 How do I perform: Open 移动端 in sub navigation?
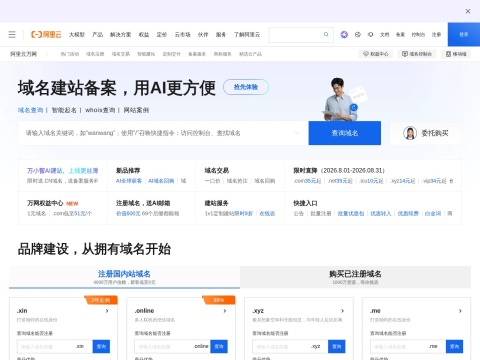click(x=456, y=54)
